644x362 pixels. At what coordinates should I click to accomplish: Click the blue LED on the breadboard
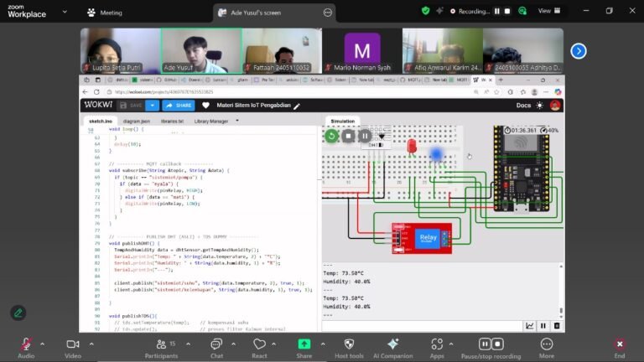tap(436, 153)
